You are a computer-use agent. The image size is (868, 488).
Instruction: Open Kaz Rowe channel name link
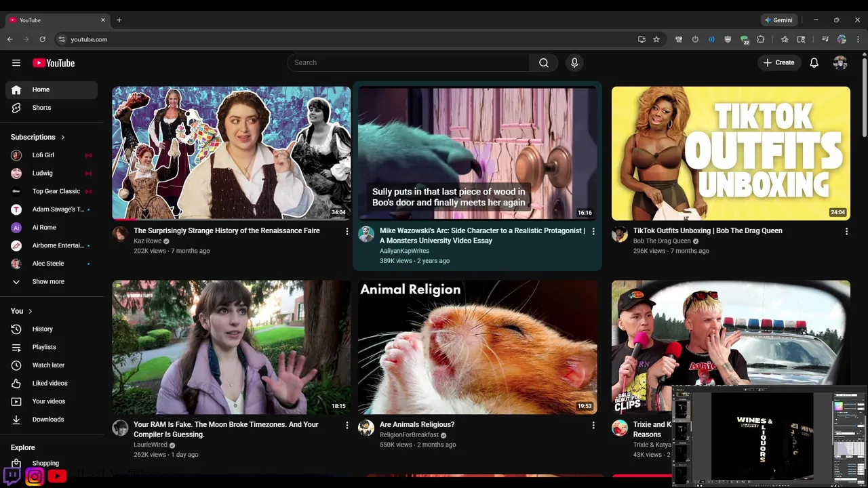(147, 241)
